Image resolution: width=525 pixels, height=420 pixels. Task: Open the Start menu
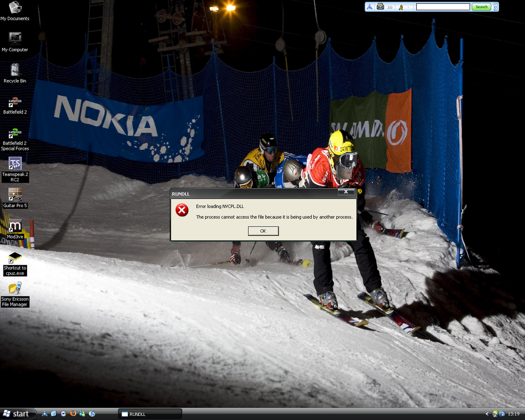click(17, 414)
